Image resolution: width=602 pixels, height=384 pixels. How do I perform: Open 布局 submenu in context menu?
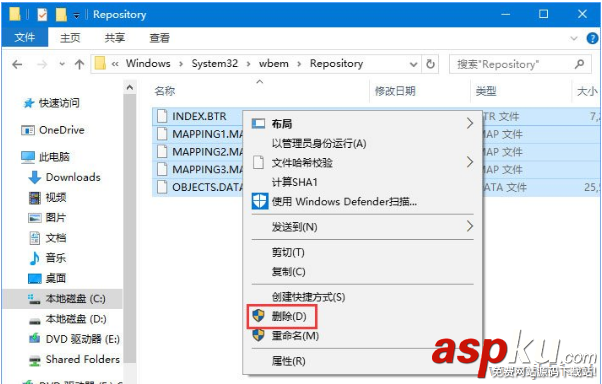[x=362, y=124]
